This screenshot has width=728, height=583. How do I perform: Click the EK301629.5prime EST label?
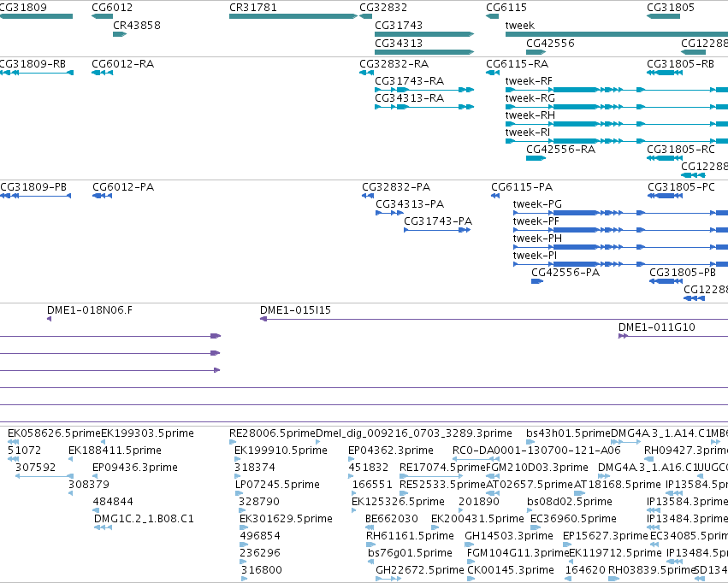[x=286, y=519]
